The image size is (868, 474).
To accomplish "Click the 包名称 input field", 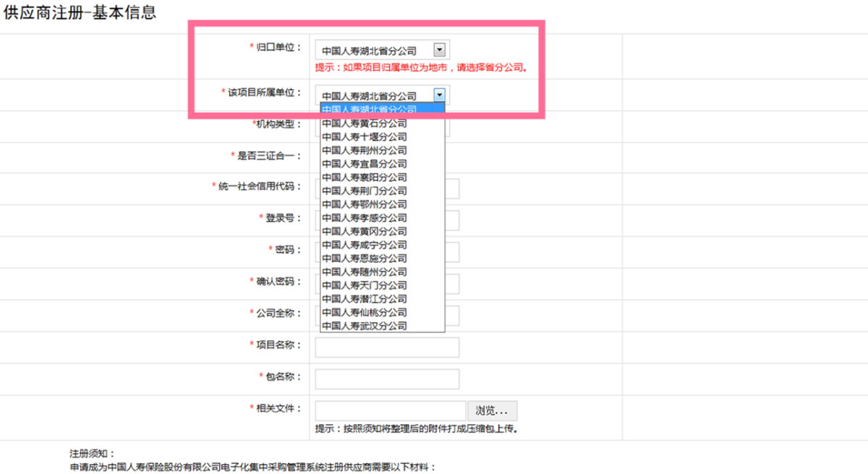I will click(x=386, y=378).
